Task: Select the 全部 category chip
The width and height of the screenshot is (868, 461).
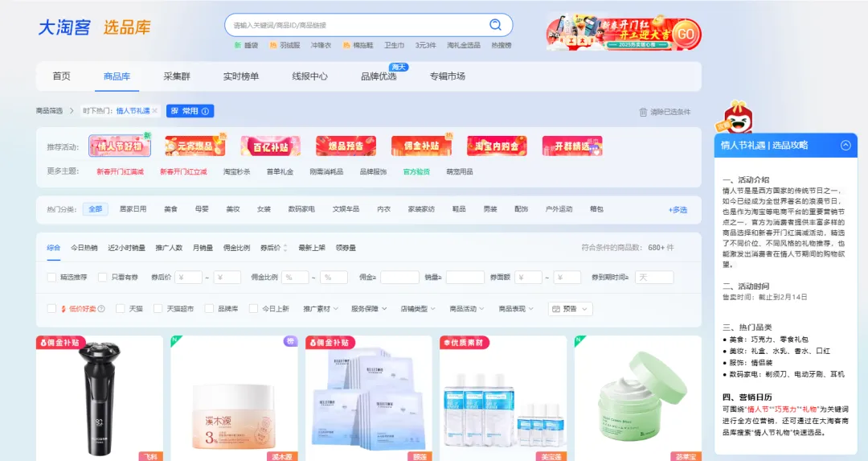Action: [95, 209]
